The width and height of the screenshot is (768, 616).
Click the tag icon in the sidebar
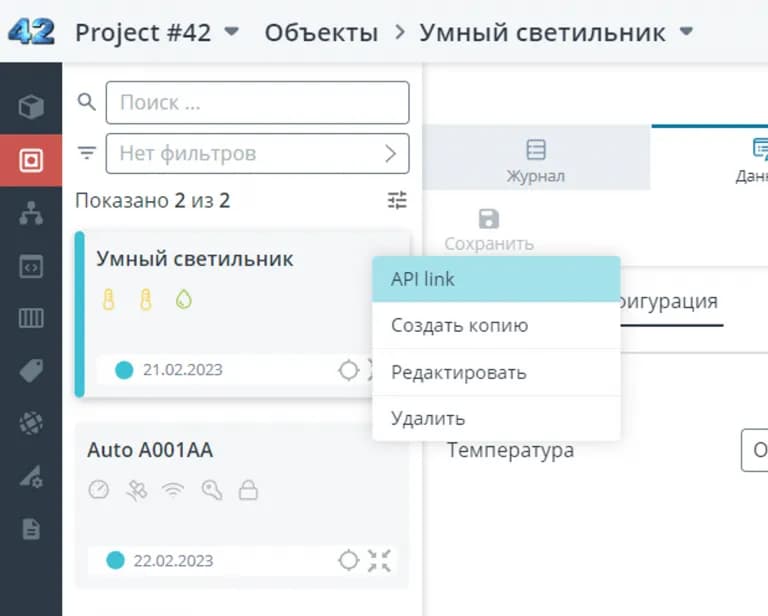tap(31, 372)
